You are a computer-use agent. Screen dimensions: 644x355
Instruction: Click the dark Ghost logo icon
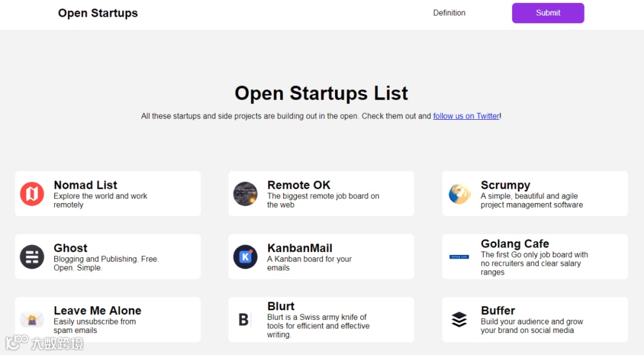32,257
